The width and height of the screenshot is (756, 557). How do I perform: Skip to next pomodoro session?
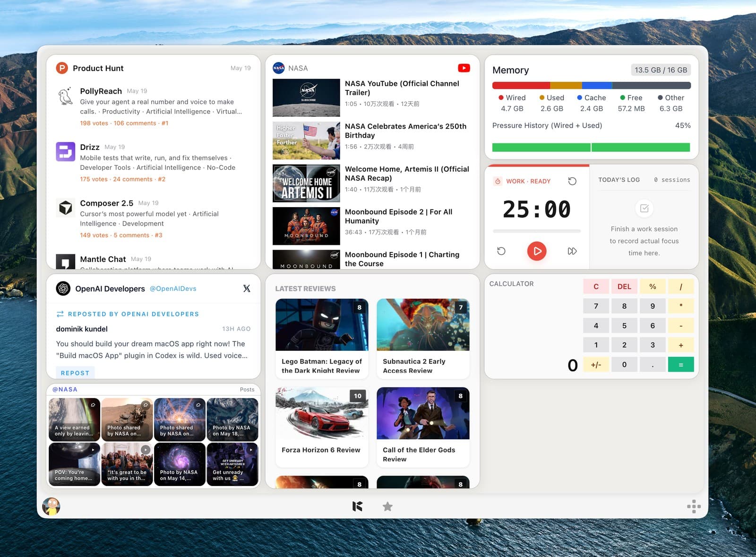coord(572,251)
